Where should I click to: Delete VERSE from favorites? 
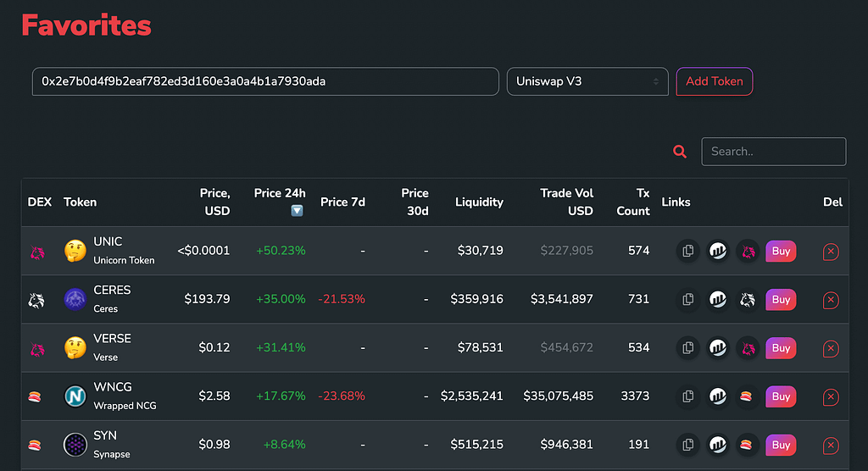831,349
